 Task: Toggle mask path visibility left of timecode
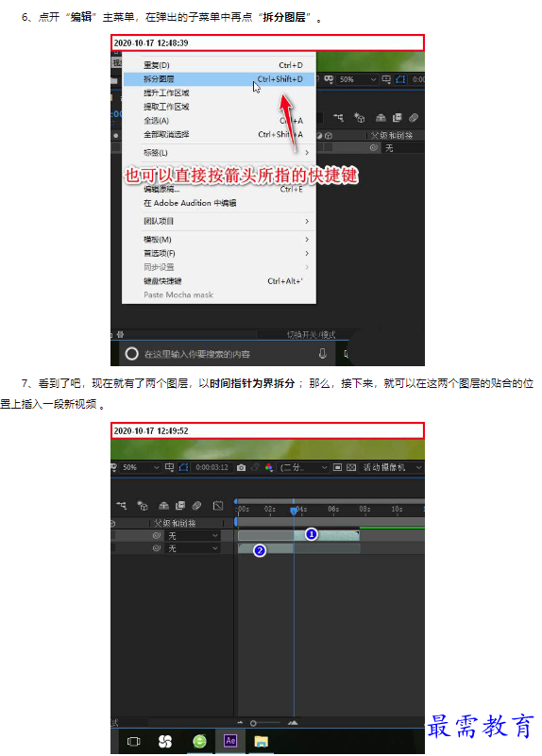pyautogui.click(x=184, y=467)
